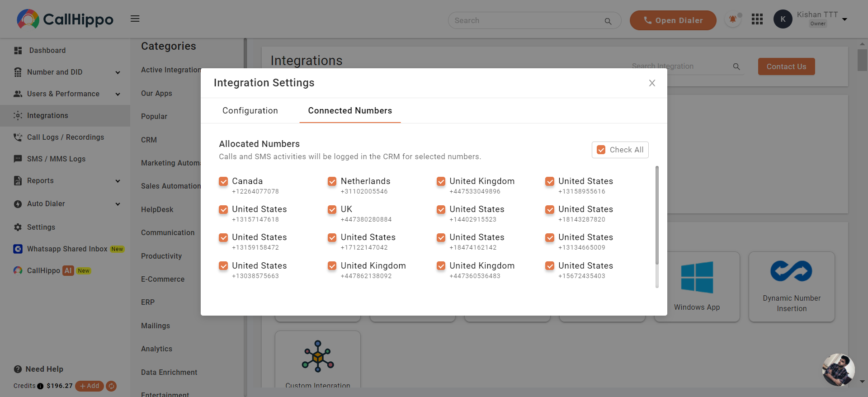The width and height of the screenshot is (868, 397).
Task: Click the Open Dialer button
Action: tap(673, 20)
